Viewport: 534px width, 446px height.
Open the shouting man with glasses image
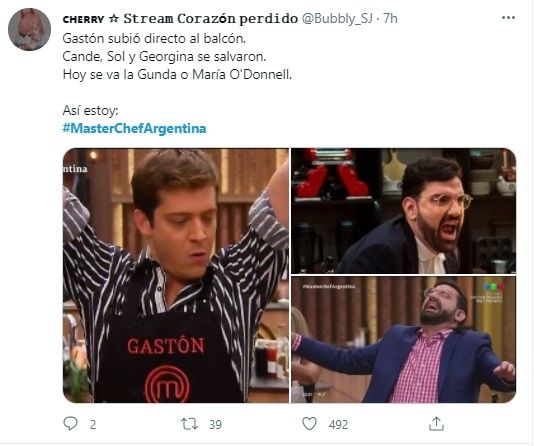[x=404, y=211]
